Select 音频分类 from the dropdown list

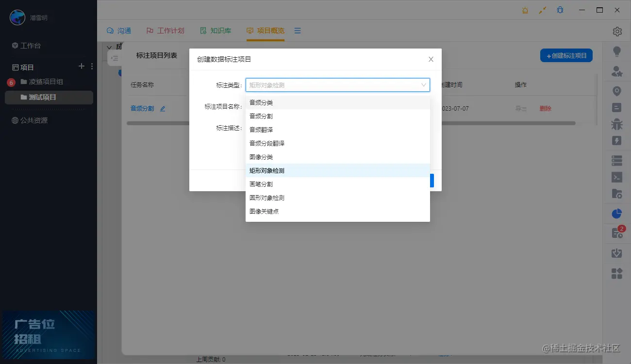coord(338,102)
